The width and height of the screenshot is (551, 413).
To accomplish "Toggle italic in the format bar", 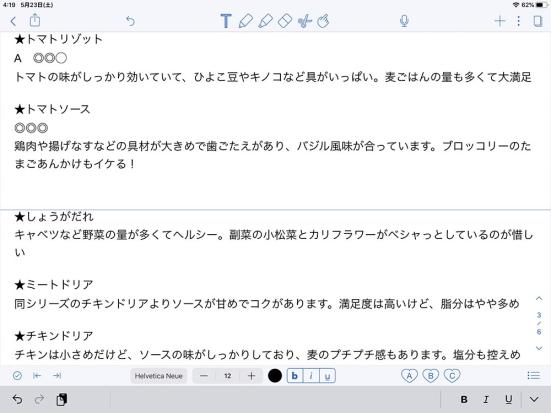I will (x=311, y=376).
